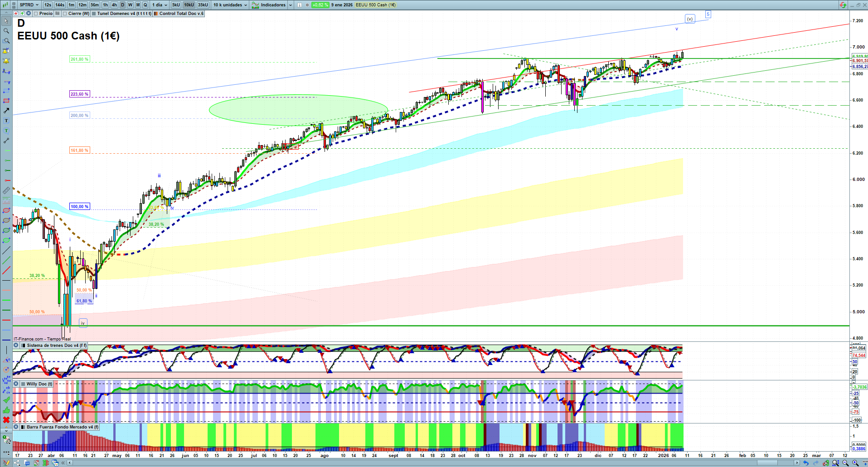Toggle the 10kU history button
The width and height of the screenshot is (868, 467).
[x=189, y=5]
